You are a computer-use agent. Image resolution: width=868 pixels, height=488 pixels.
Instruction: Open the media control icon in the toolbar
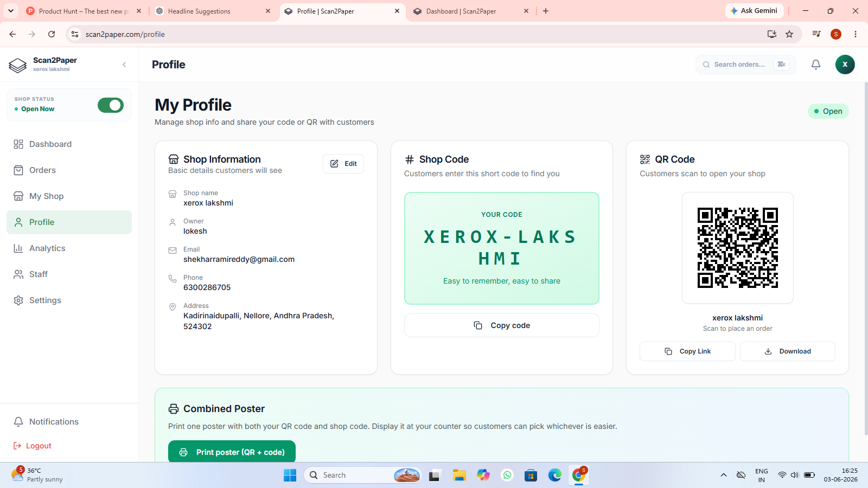(816, 34)
